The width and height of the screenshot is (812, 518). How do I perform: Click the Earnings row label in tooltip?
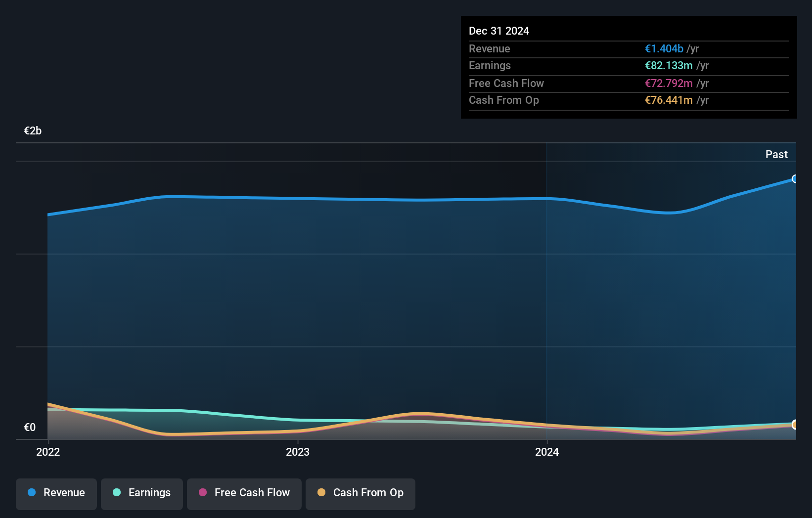click(x=490, y=65)
